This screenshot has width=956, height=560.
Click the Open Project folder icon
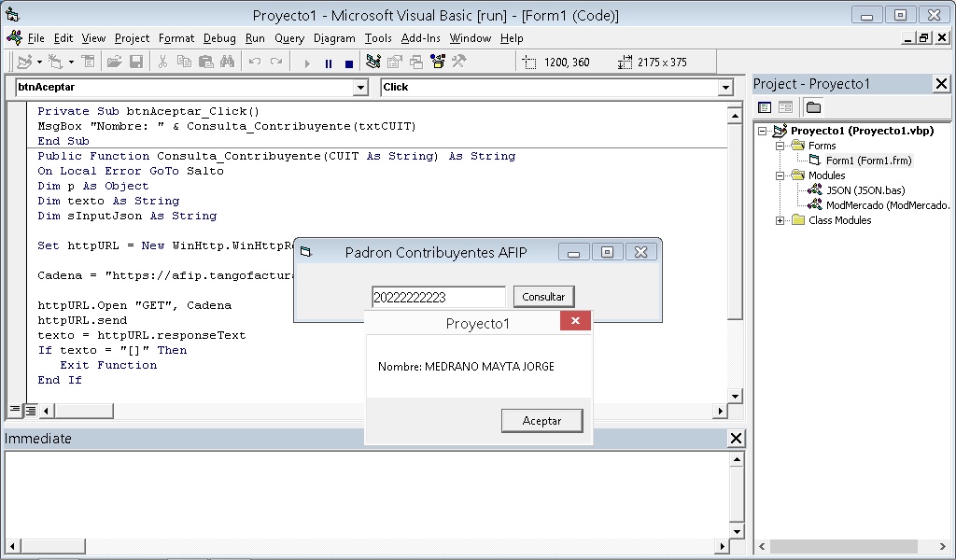(114, 62)
